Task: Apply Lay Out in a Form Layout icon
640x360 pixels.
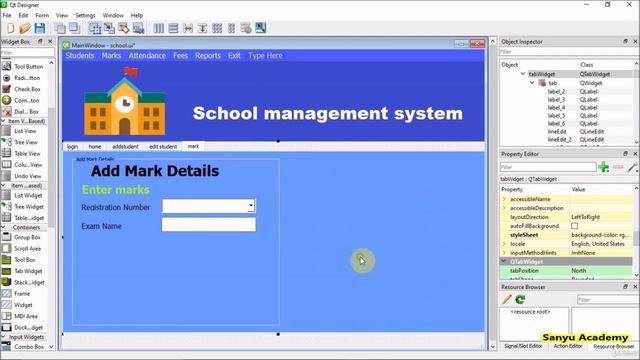Action: click(231, 28)
